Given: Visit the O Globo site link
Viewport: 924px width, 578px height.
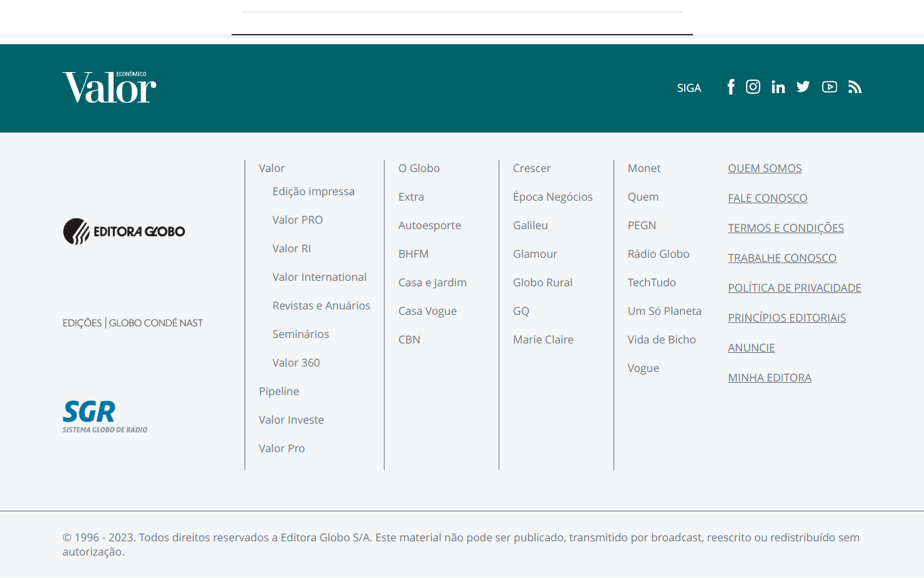Looking at the screenshot, I should click(x=419, y=169).
